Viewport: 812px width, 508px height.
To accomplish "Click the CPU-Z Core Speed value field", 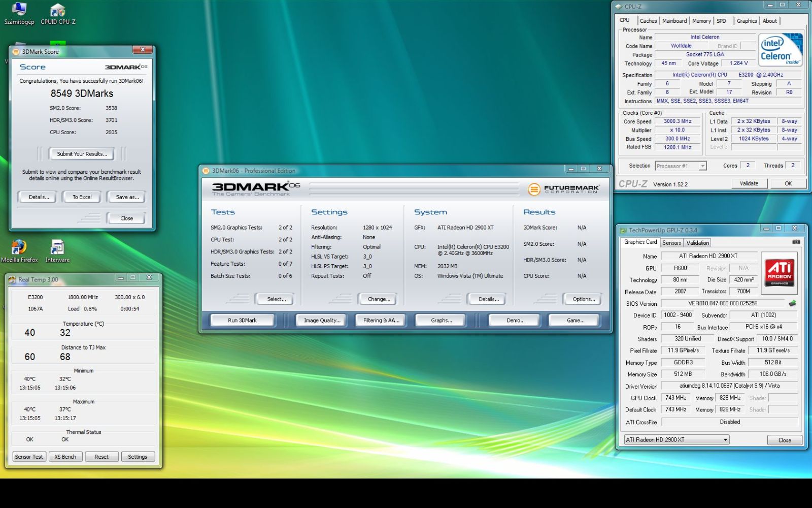I will tap(678, 121).
